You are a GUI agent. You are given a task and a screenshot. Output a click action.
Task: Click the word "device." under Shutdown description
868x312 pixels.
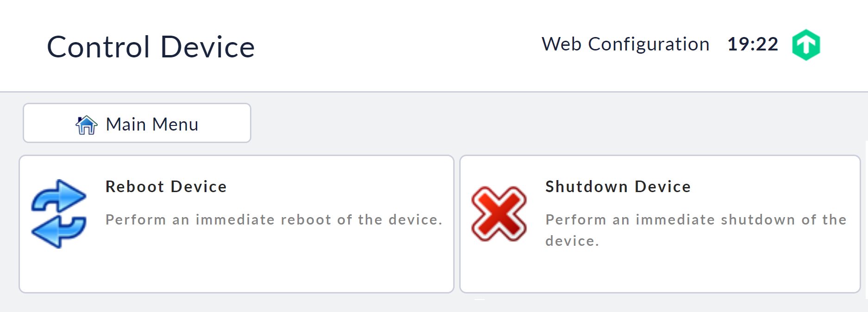point(572,241)
